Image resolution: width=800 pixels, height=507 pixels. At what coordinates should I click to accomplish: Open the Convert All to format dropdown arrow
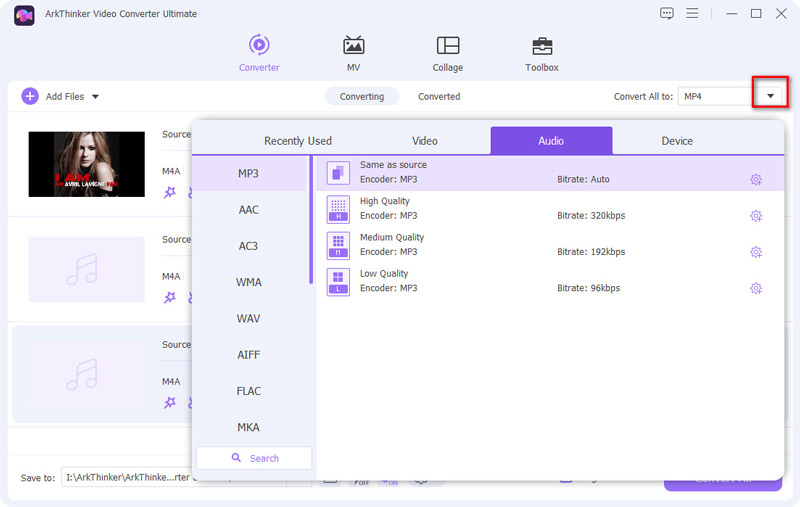click(x=770, y=96)
